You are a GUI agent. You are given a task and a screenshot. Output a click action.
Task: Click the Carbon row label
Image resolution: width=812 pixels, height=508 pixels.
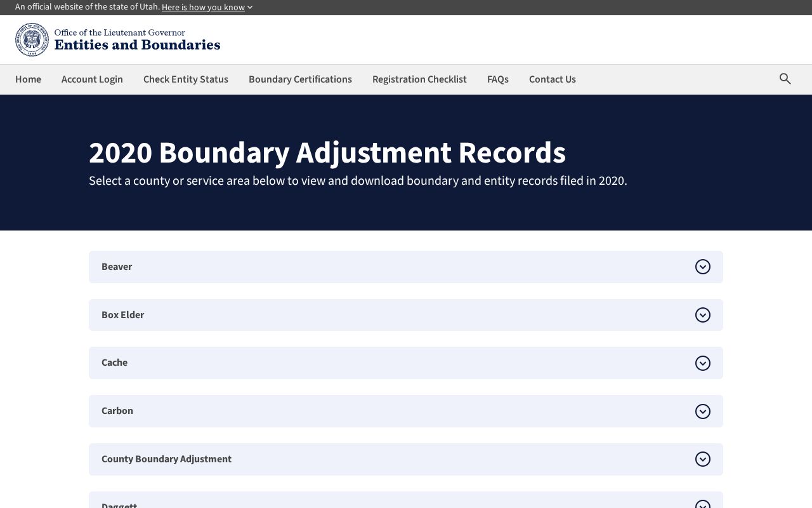pos(117,411)
